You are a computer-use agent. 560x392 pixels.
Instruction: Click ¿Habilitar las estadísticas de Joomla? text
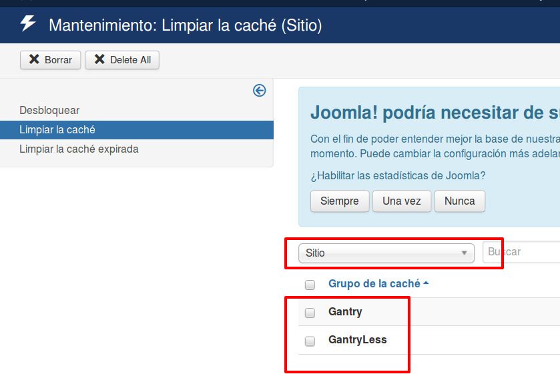(x=398, y=176)
